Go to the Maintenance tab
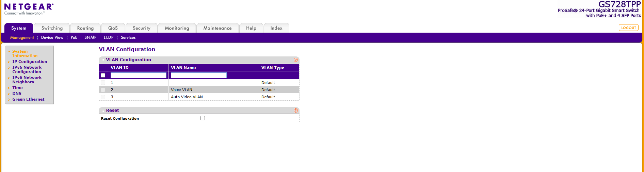 coord(217,28)
